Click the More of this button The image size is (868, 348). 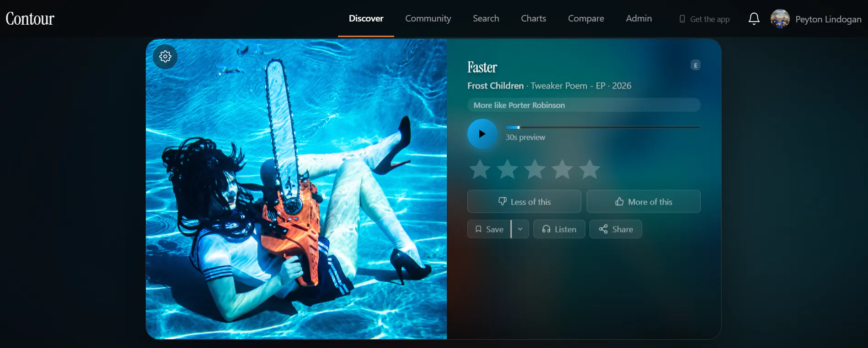coord(643,201)
